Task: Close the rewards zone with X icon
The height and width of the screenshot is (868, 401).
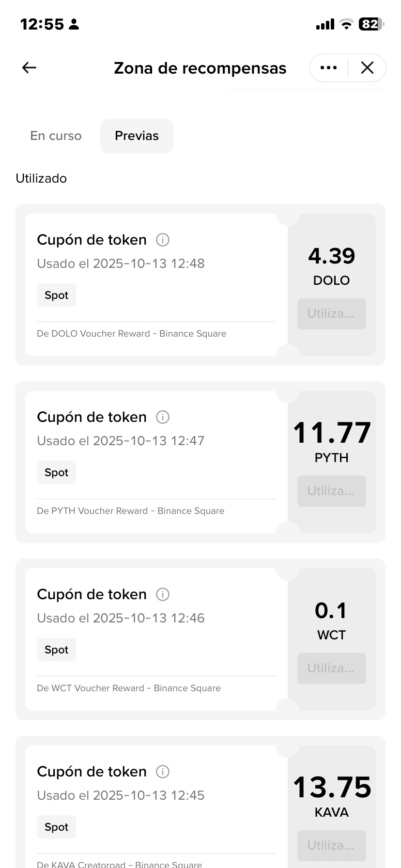Action: tap(367, 68)
